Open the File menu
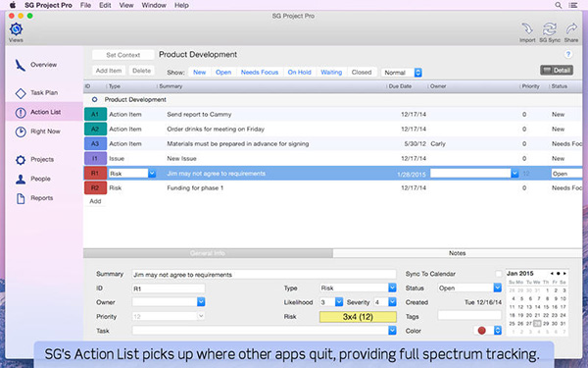The image size is (588, 368). tap(85, 5)
